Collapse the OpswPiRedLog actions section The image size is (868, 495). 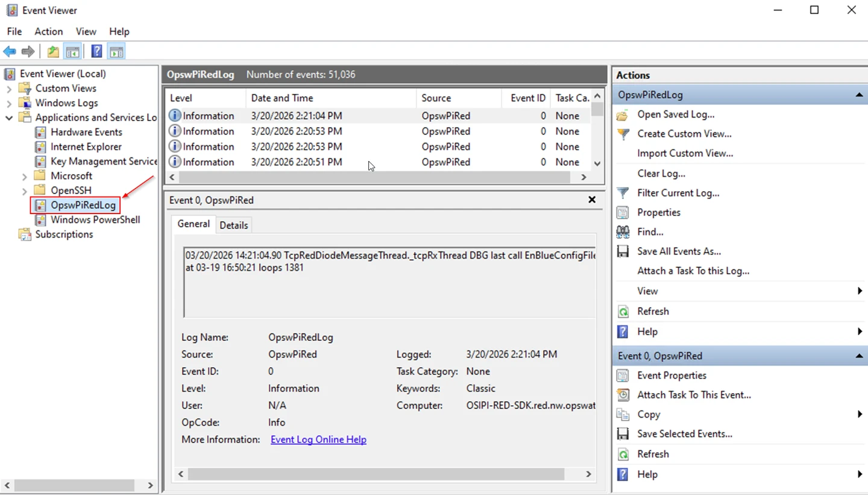pyautogui.click(x=859, y=95)
